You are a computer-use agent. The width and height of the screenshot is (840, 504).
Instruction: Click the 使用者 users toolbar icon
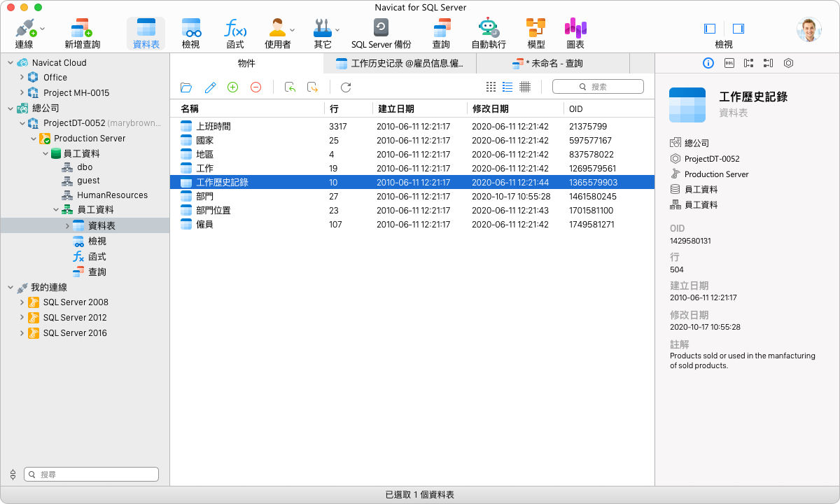point(277,29)
